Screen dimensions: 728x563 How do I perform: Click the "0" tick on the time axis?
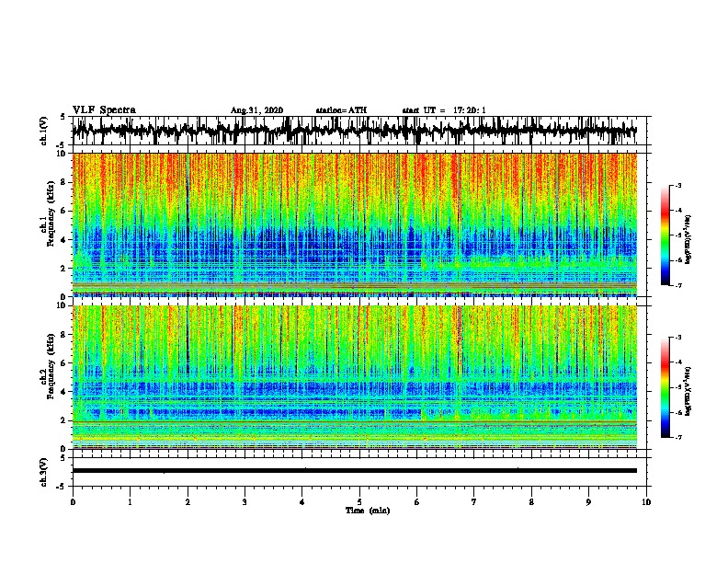tap(73, 502)
